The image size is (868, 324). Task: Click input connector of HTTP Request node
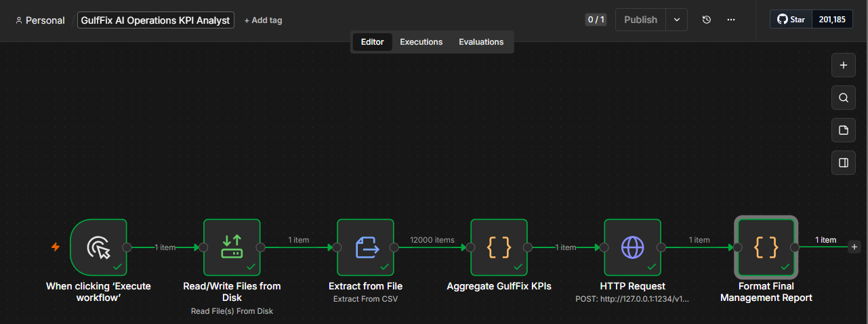tap(604, 247)
